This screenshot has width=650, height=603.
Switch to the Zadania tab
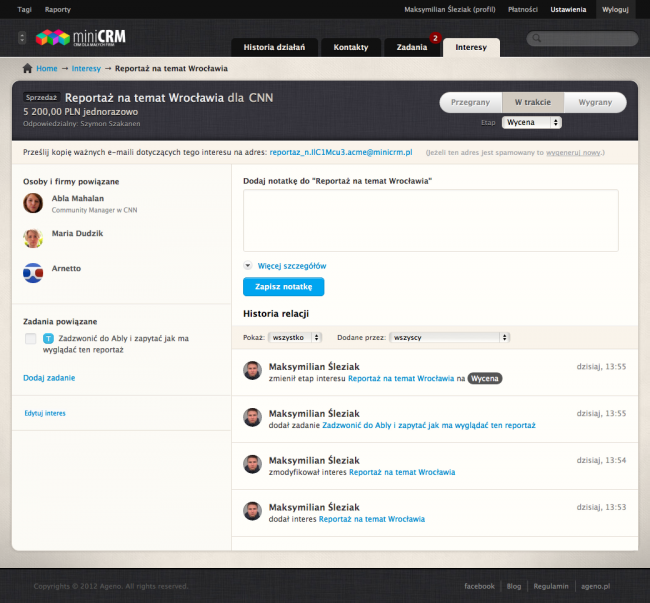click(x=412, y=47)
